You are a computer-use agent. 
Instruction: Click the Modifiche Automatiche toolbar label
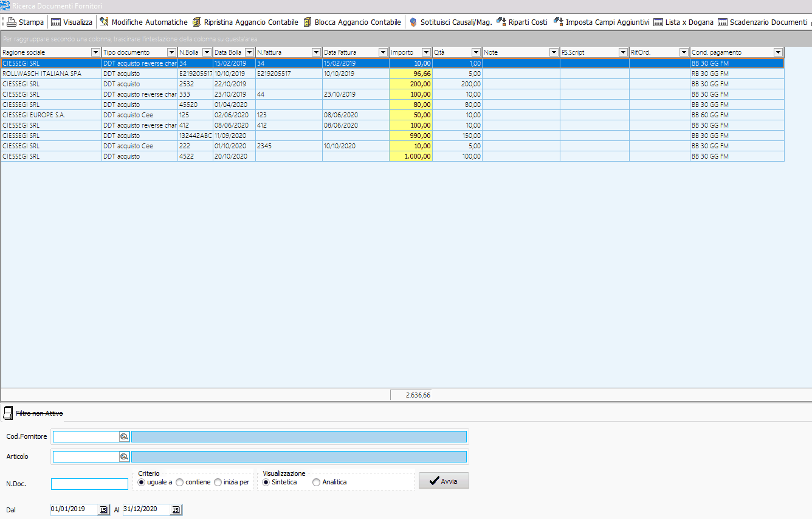pos(150,22)
